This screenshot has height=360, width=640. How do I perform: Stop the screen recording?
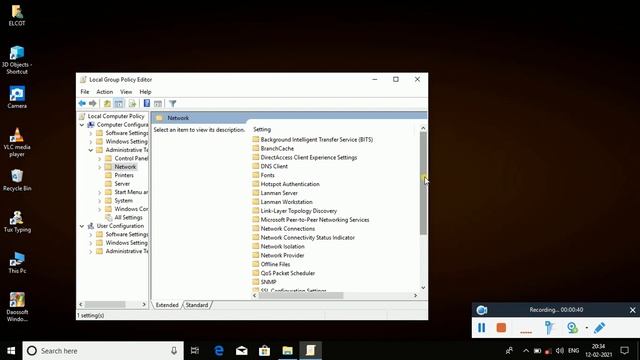tap(501, 328)
